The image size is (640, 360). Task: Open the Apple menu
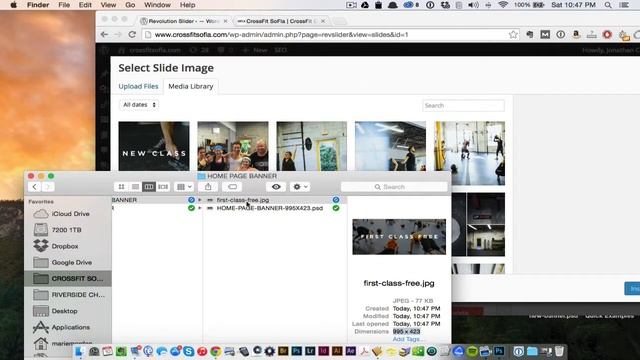[x=13, y=5]
